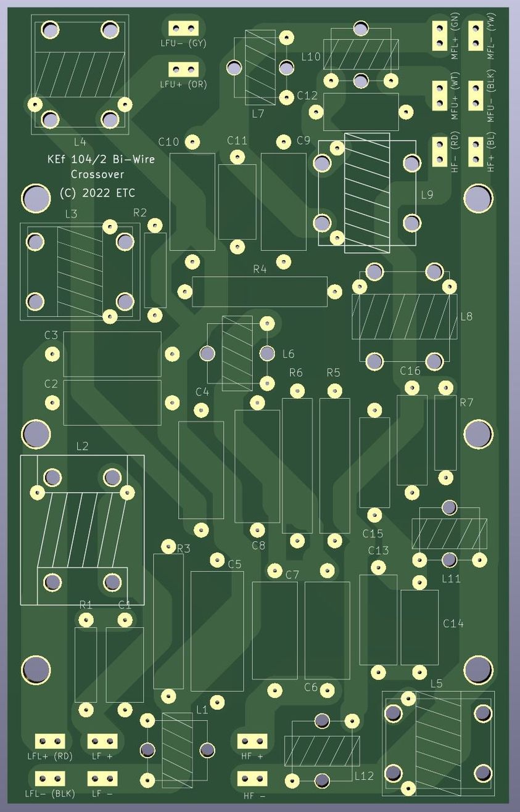Click the C6 capacitor reference label
Image resolution: width=520 pixels, height=812 pixels.
coord(311,687)
